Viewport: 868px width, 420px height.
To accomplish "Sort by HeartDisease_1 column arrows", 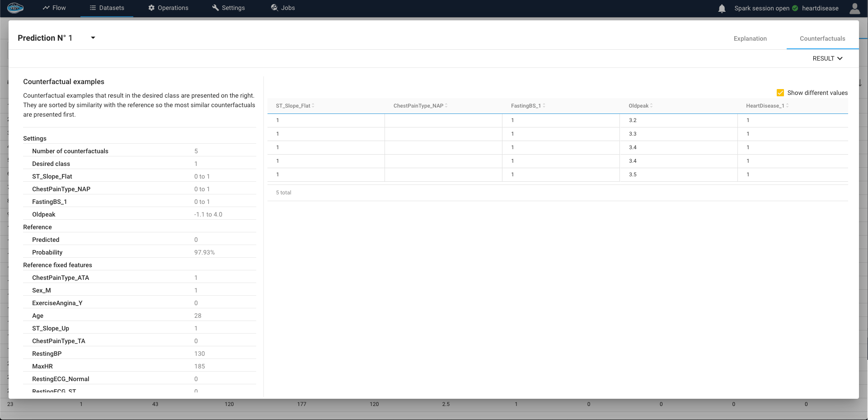I will pyautogui.click(x=787, y=106).
